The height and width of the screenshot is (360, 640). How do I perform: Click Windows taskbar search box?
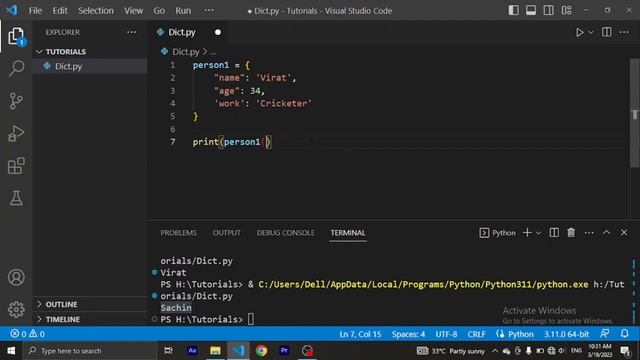[x=90, y=351]
